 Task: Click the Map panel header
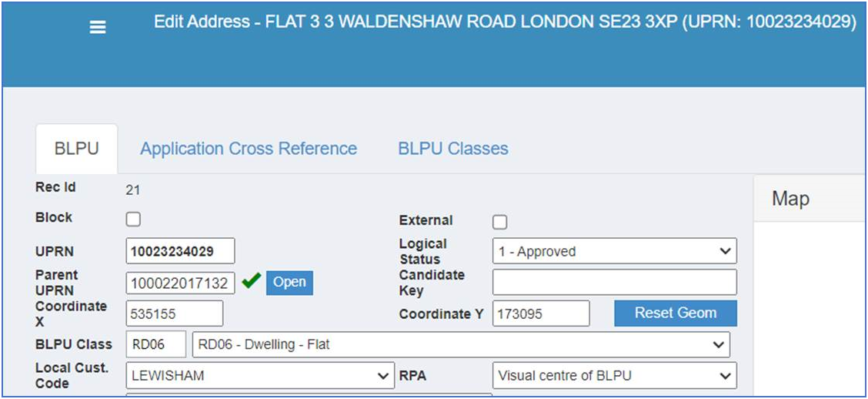(810, 199)
